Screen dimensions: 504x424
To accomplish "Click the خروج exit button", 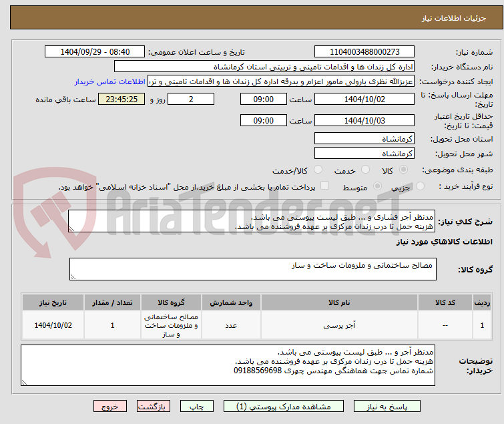I will (x=110, y=407).
